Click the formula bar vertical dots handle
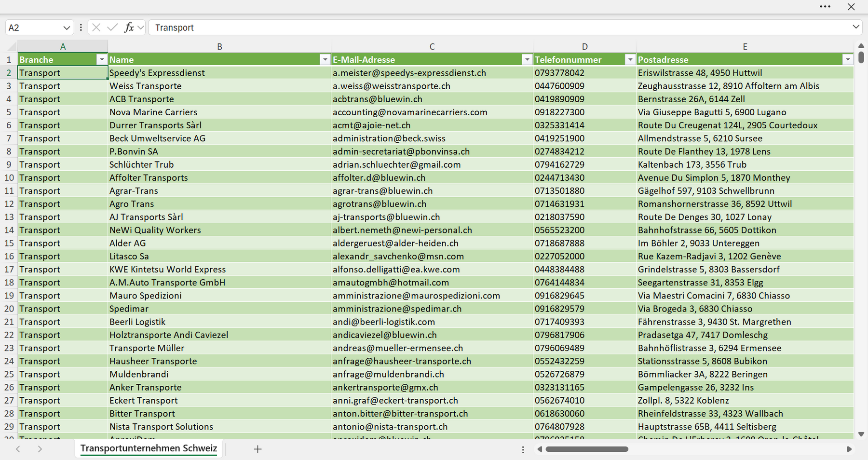868x460 pixels. (81, 27)
